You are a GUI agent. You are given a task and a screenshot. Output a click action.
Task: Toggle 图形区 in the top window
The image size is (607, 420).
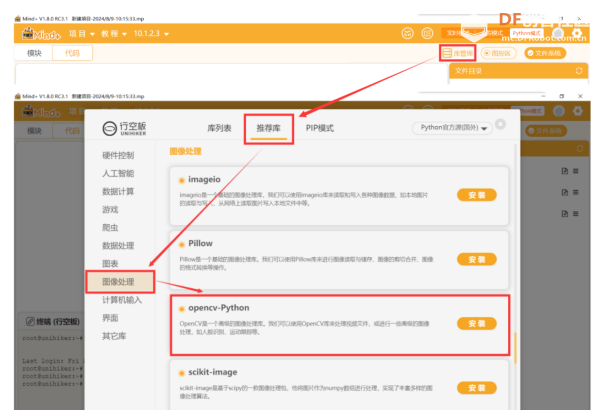[498, 53]
